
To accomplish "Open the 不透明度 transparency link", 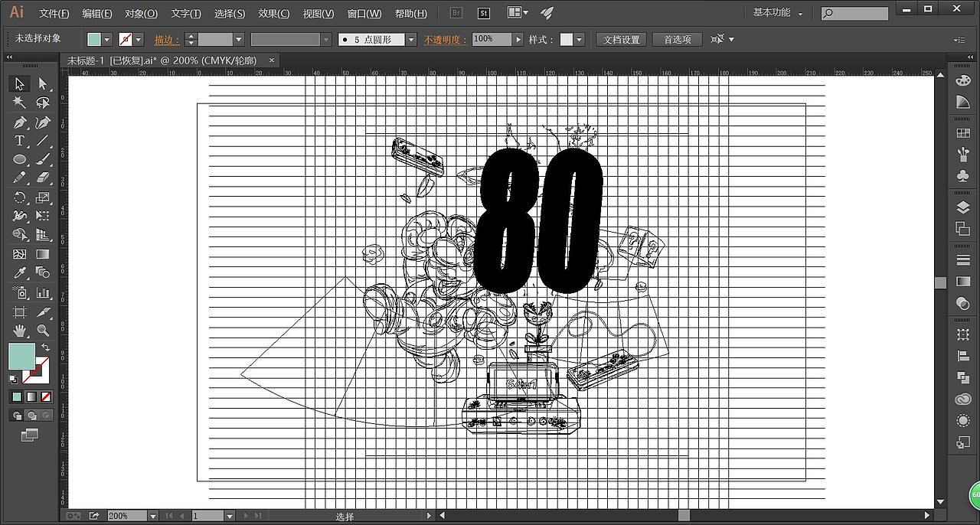I will coord(445,40).
